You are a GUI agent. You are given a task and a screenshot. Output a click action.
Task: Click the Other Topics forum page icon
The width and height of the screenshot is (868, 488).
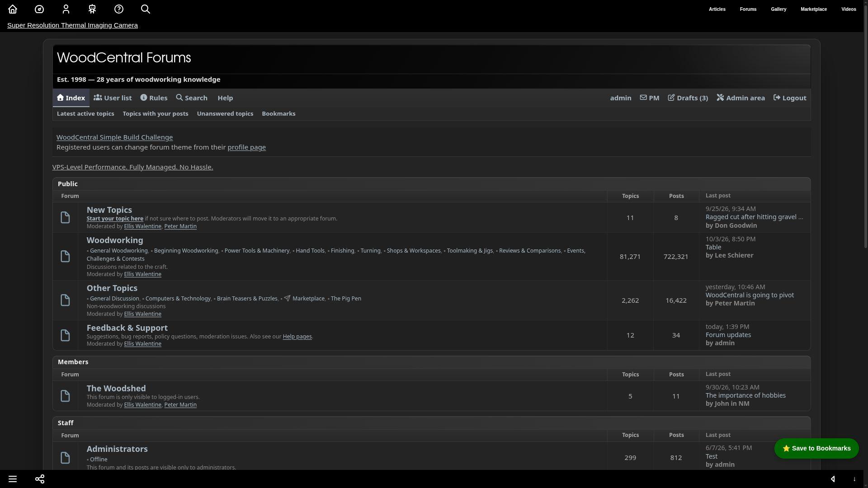[x=65, y=300]
